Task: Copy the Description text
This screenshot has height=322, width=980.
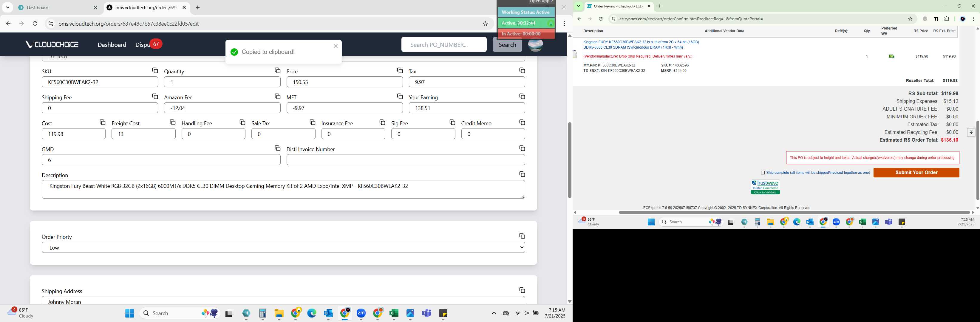Action: tap(522, 174)
